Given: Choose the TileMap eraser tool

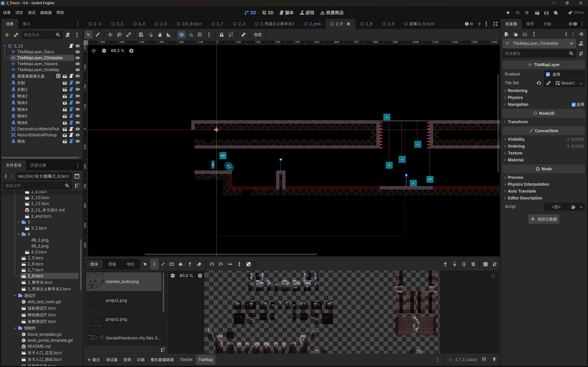Looking at the screenshot, I should [x=199, y=264].
